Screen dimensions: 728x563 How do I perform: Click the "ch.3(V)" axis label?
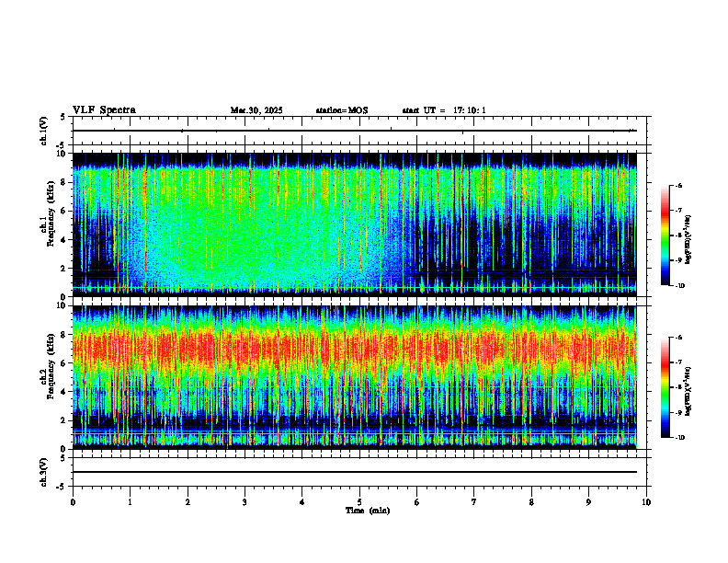click(x=44, y=472)
